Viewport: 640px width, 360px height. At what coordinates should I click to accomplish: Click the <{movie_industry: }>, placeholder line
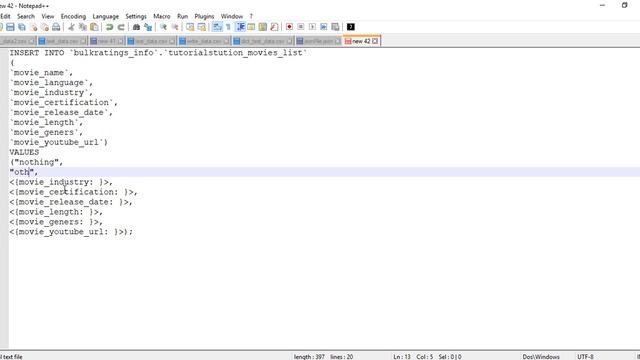click(61, 182)
